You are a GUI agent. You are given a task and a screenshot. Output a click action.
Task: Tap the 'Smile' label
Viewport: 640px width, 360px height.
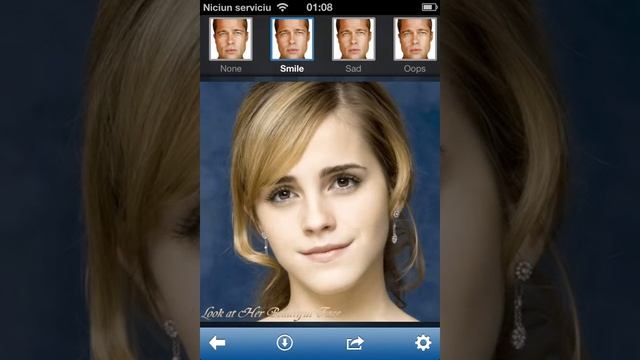click(x=292, y=69)
